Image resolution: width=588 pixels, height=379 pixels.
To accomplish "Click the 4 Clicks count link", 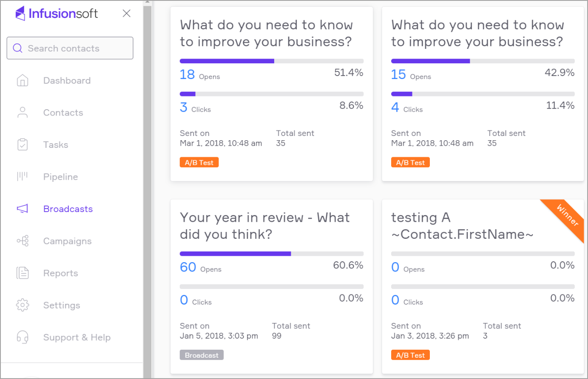I will tap(395, 107).
